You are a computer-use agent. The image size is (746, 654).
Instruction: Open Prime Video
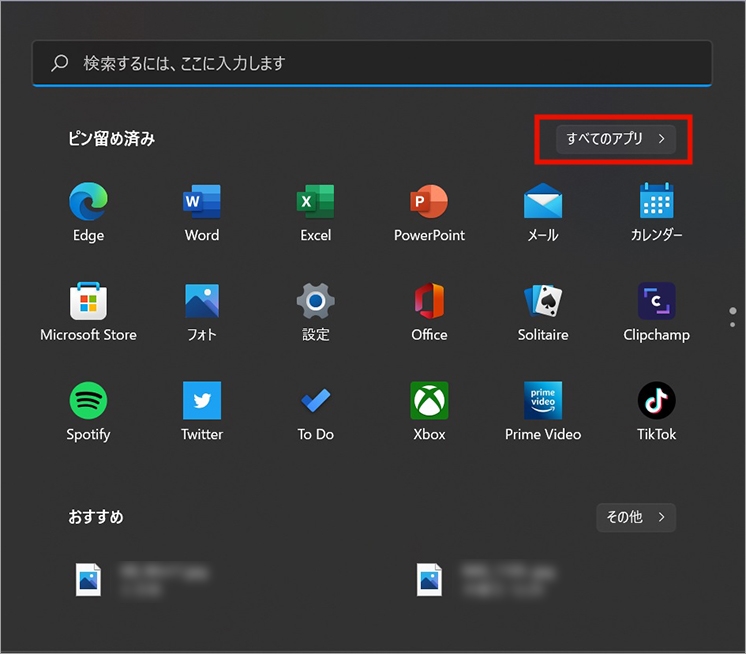click(543, 411)
